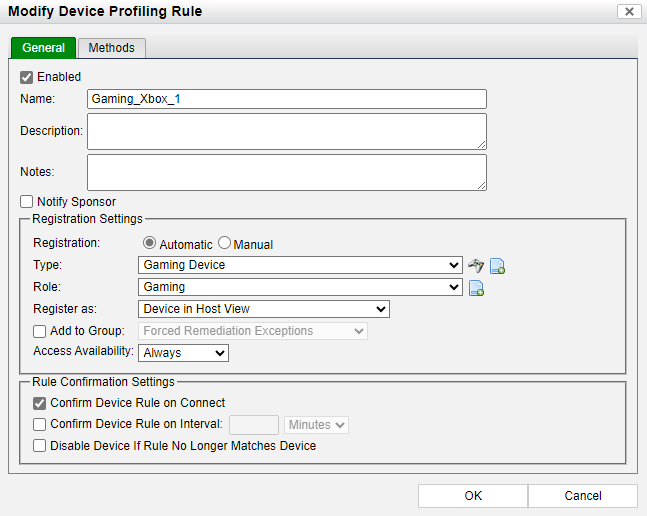
Task: Click the add new icon beside Type
Action: tap(497, 266)
